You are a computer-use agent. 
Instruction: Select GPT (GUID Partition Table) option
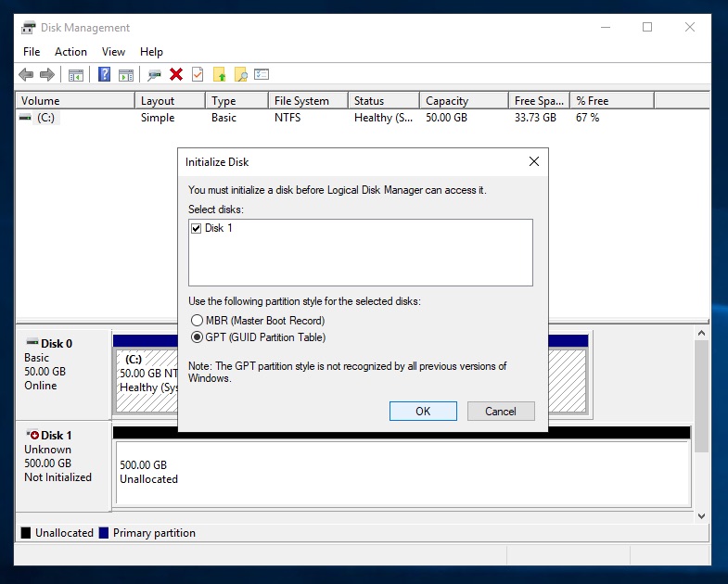pyautogui.click(x=196, y=337)
